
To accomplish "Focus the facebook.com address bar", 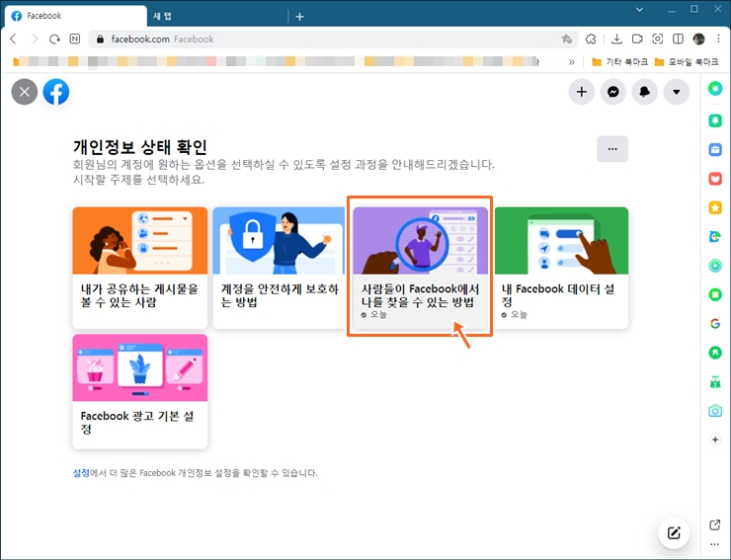I will pyautogui.click(x=333, y=40).
